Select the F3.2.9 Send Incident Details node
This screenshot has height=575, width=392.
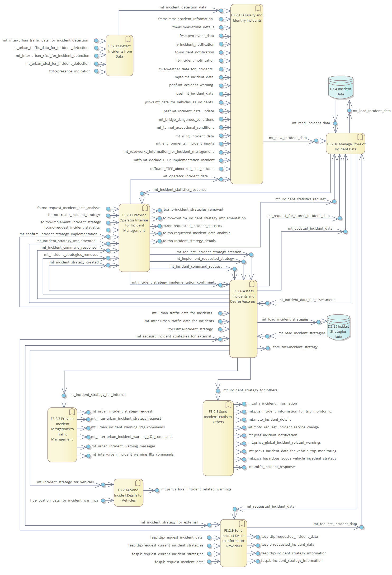tap(233, 543)
